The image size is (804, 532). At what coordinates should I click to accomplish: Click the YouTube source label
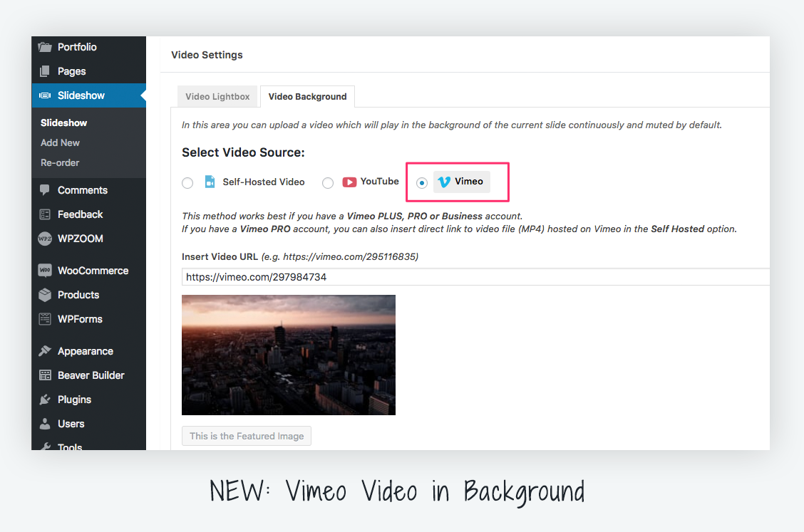coord(379,182)
